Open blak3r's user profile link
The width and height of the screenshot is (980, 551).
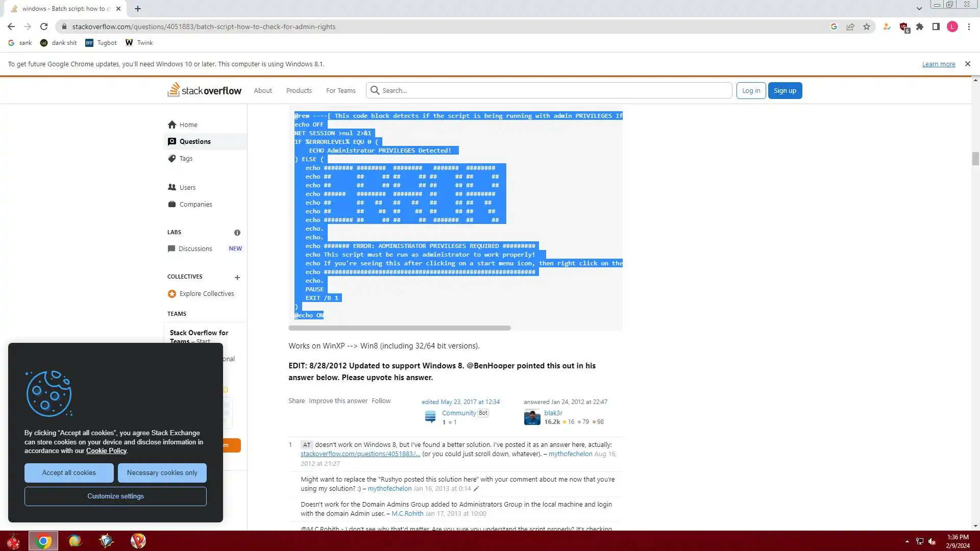[553, 413]
